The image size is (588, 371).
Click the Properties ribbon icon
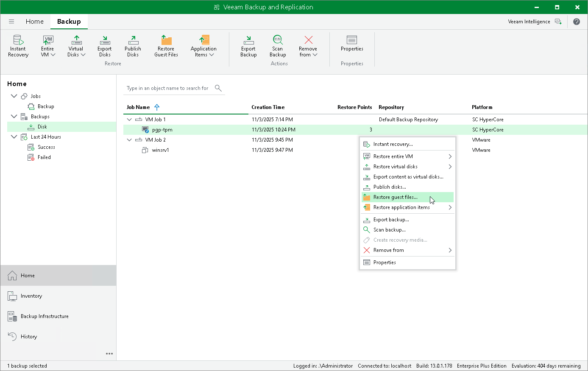pyautogui.click(x=352, y=40)
